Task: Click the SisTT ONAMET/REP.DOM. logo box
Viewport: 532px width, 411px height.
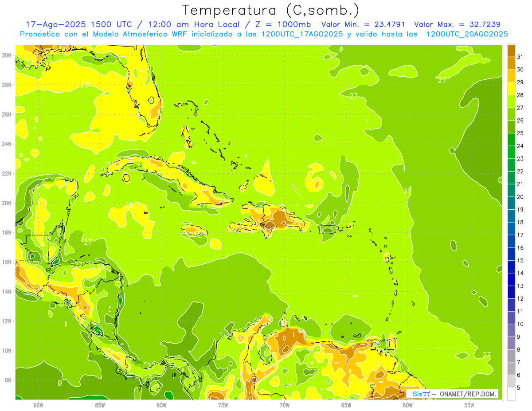Action: click(x=452, y=394)
